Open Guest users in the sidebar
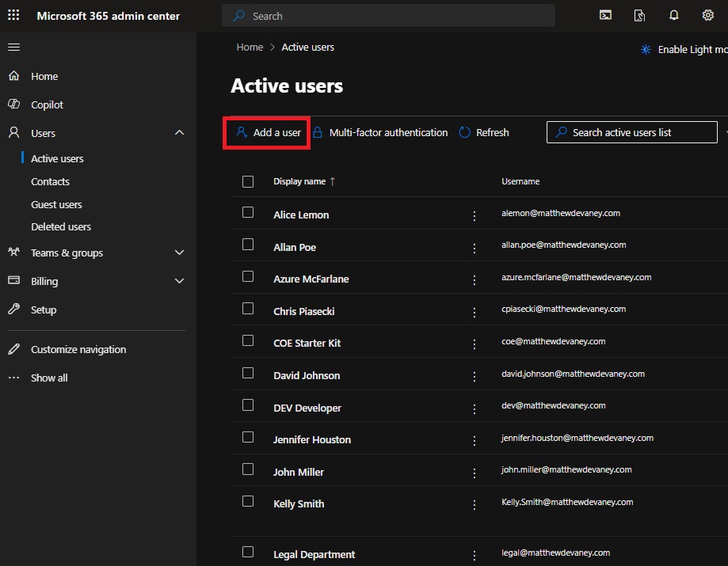This screenshot has height=566, width=728. point(56,204)
